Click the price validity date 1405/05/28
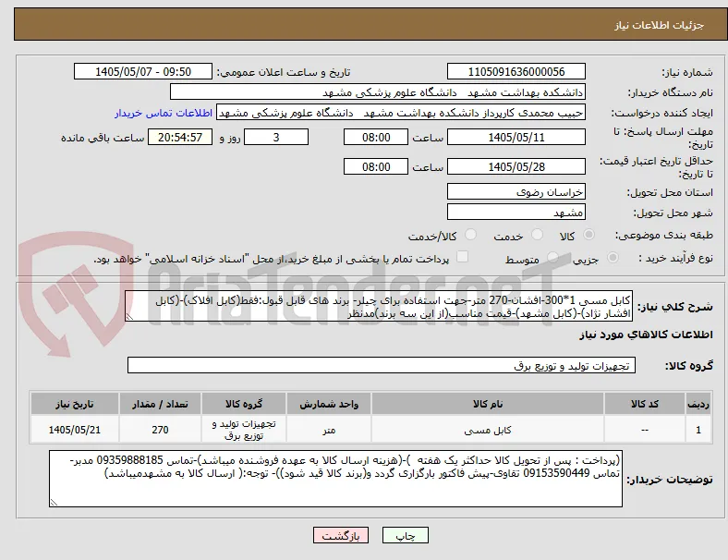728x560 pixels. coord(516,166)
